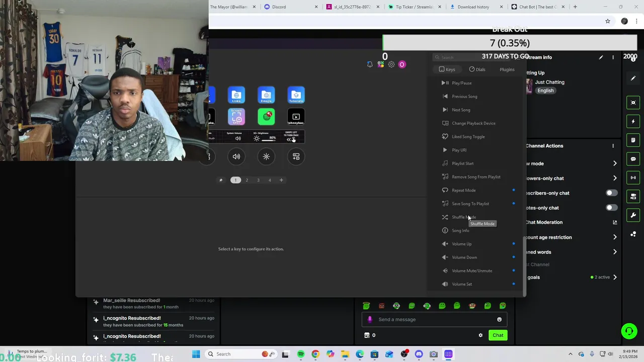Viewport: 644px width, 362px height.
Task: Open the Stream Deck notifications bell
Action: 370,64
